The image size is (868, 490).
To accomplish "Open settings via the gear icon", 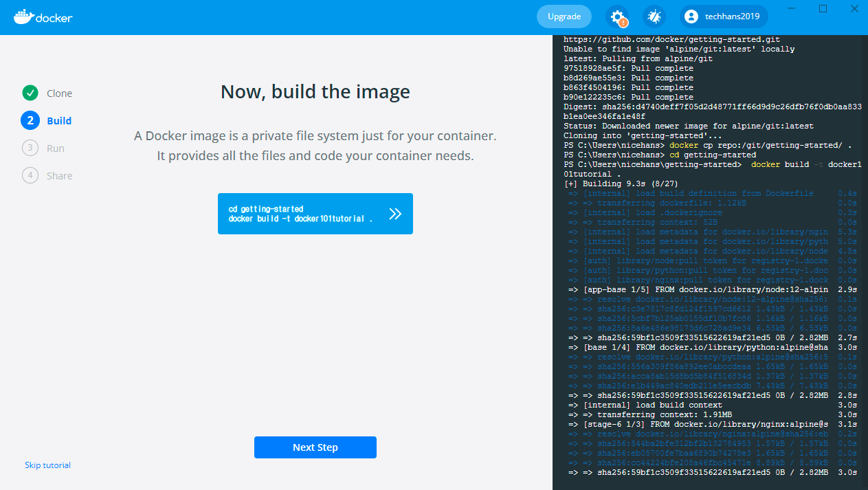I will tap(617, 17).
